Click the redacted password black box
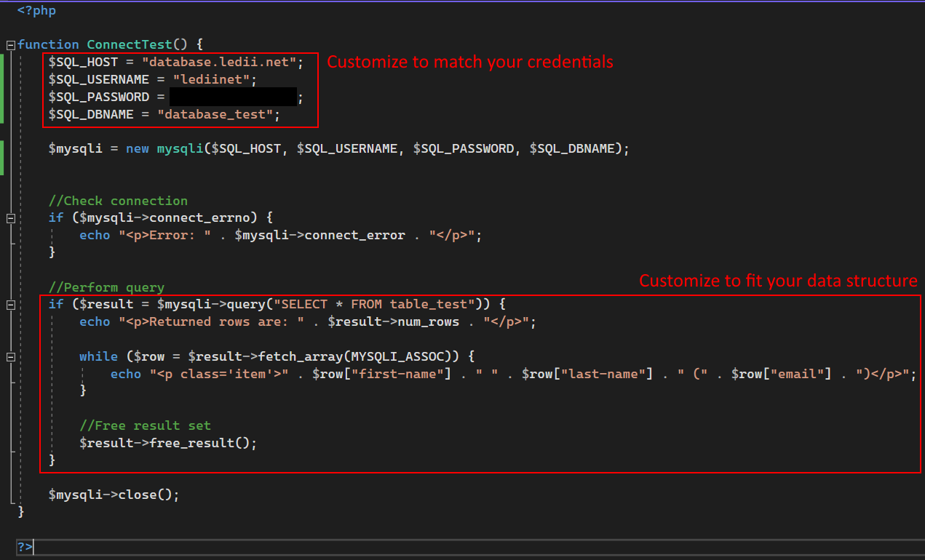The width and height of the screenshot is (925, 560). point(233,97)
